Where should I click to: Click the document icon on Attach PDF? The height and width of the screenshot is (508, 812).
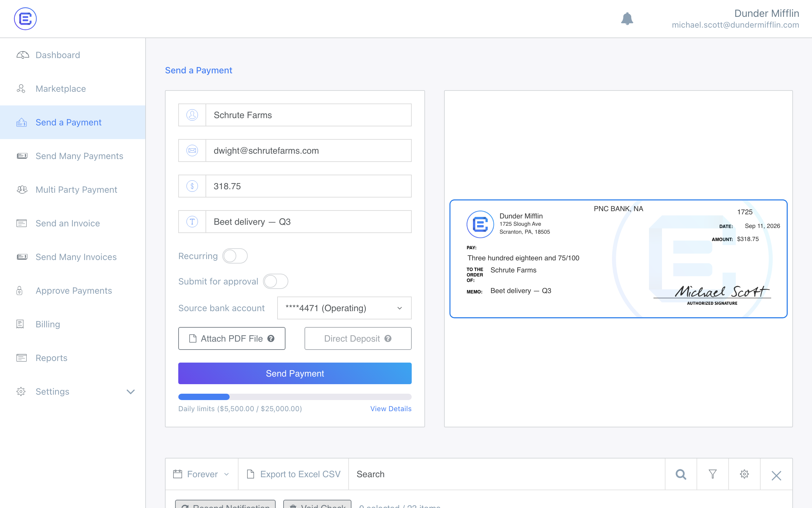point(193,338)
